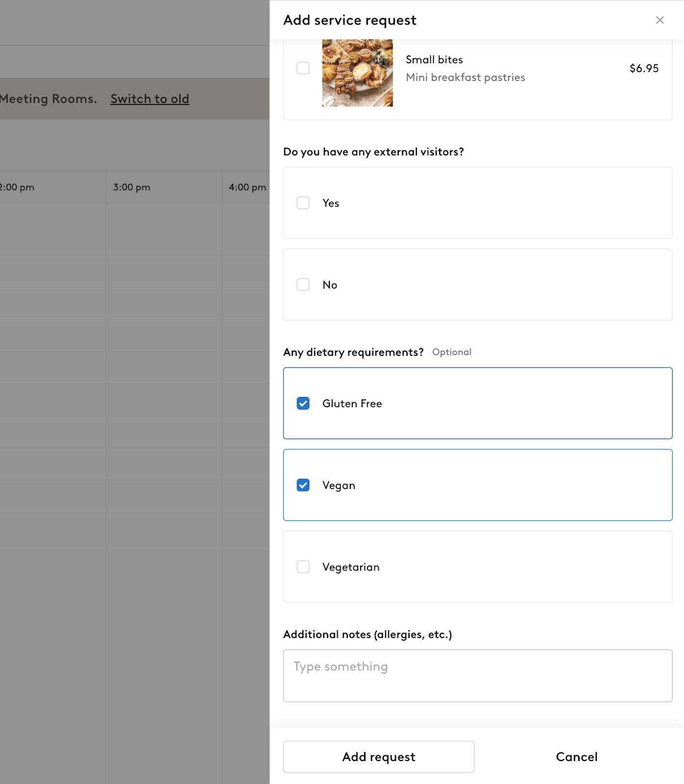Image resolution: width=684 pixels, height=784 pixels.
Task: Click the Mini breakfast pastries description
Action: 465,77
